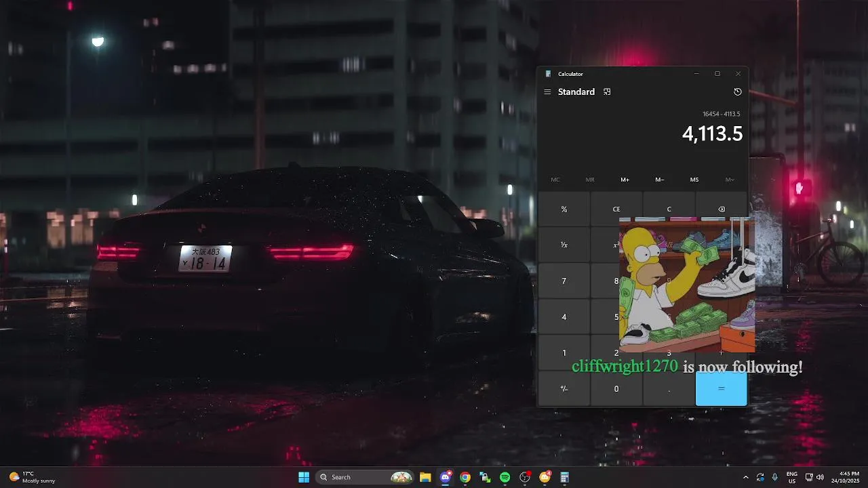This screenshot has width=868, height=488.
Task: Open Discord from the taskbar
Action: [446, 477]
